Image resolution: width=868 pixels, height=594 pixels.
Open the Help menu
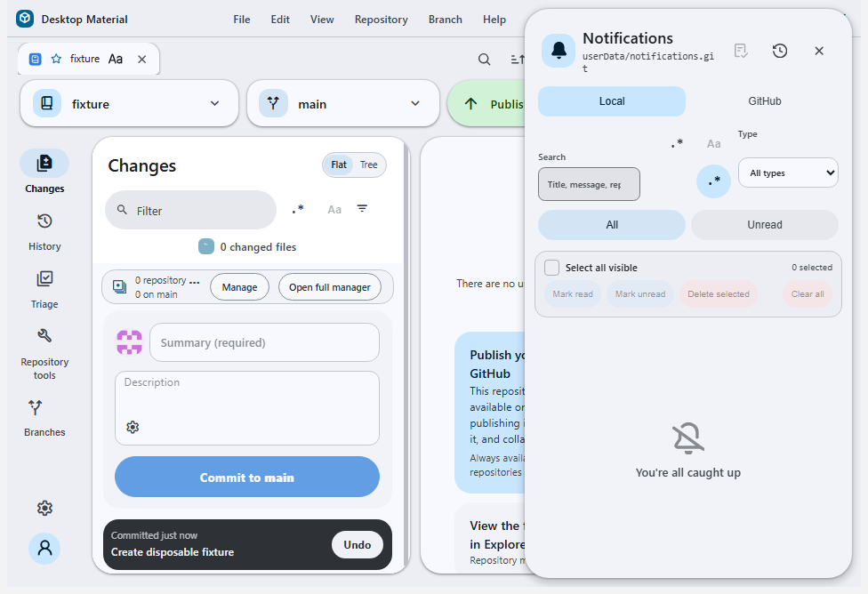coord(494,20)
